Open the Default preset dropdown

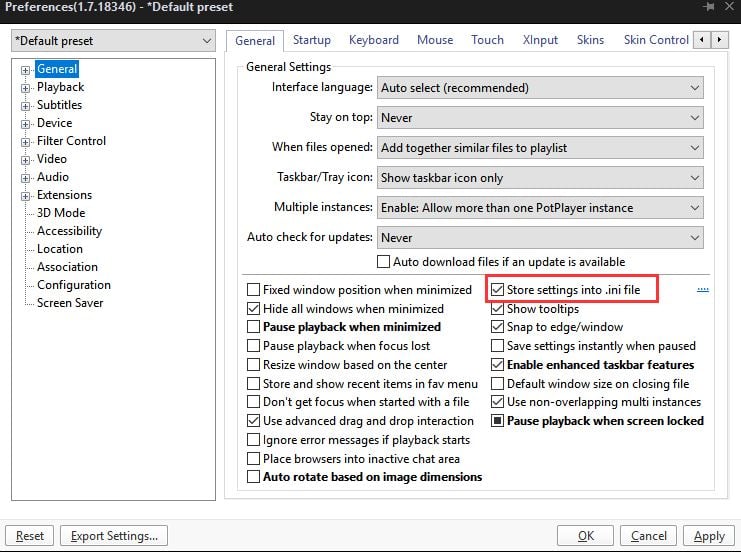pyautogui.click(x=113, y=41)
